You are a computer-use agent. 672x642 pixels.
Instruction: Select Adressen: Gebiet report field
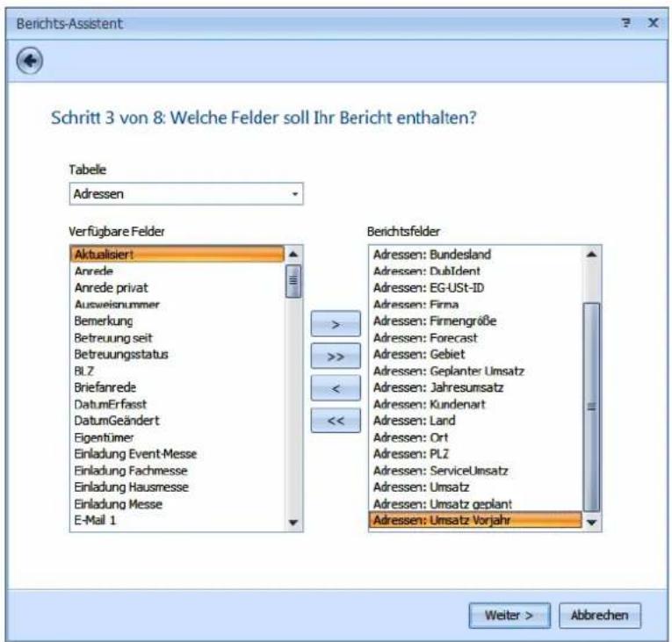(x=475, y=354)
